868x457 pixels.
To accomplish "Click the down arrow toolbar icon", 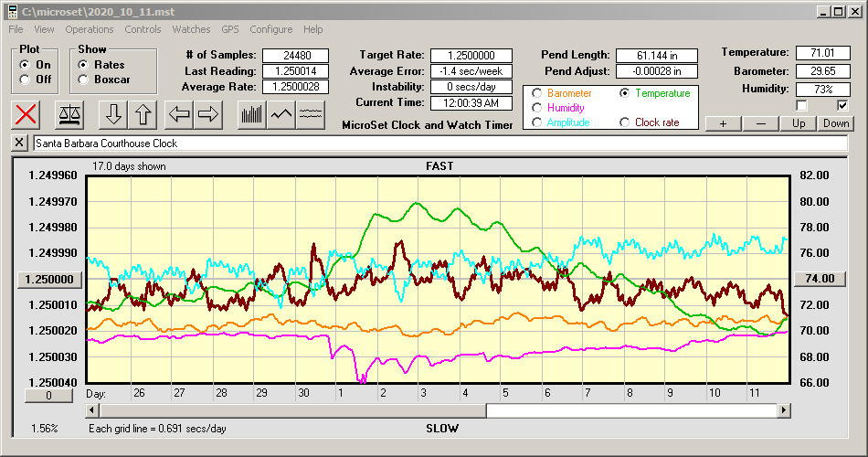I will tap(113, 114).
